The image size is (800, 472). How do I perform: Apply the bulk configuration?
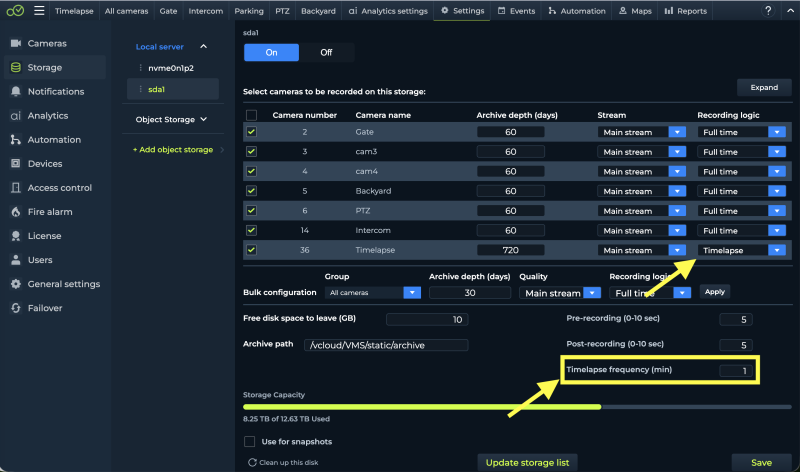[714, 292]
